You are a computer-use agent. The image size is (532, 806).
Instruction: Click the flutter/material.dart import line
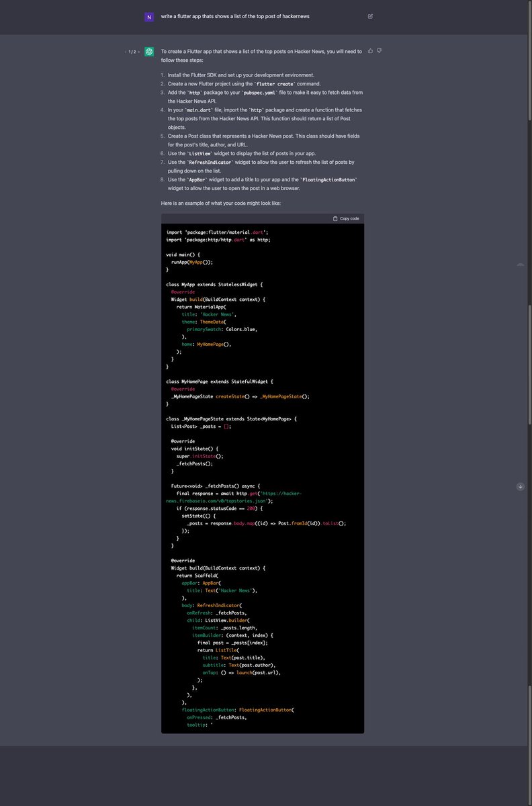coord(218,232)
